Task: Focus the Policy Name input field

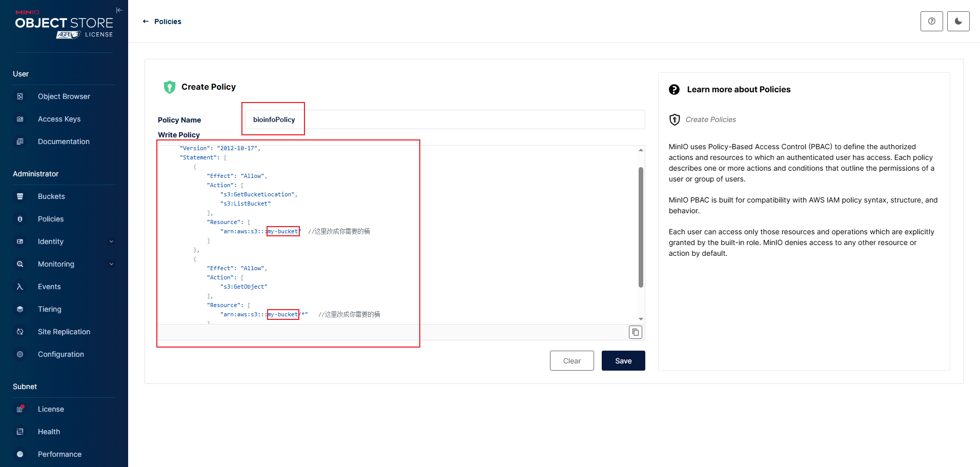Action: point(445,119)
